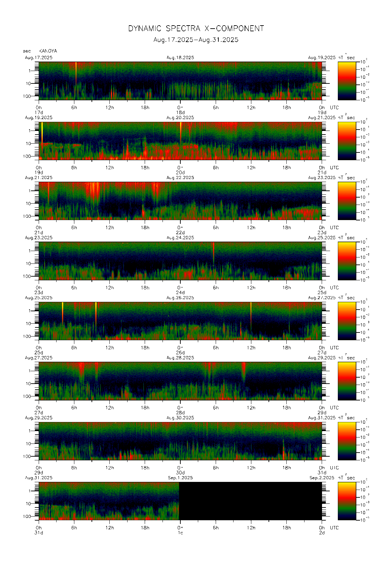Click the first (topmost) spectrogram panel
The image size is (392, 565).
180,81
